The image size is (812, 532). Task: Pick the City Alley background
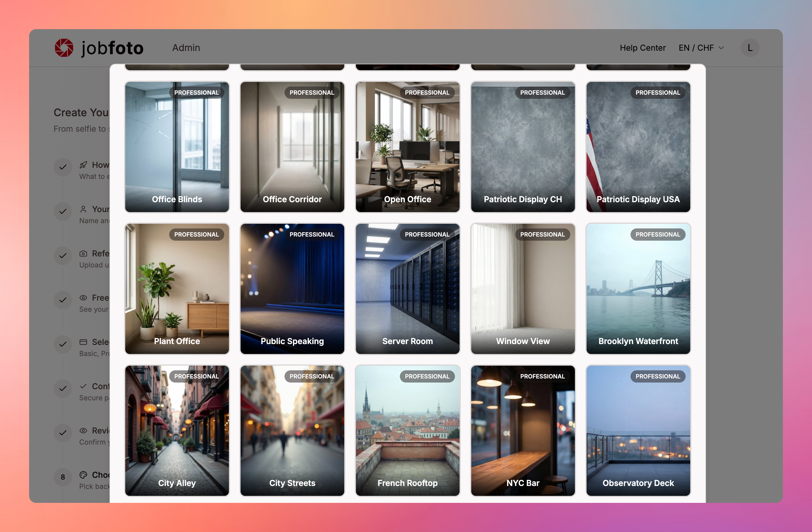pos(177,431)
